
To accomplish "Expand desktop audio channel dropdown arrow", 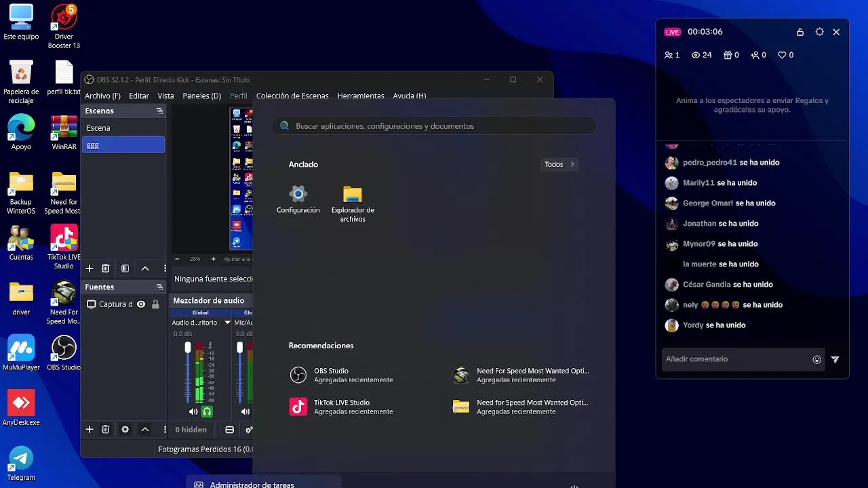I will [227, 323].
